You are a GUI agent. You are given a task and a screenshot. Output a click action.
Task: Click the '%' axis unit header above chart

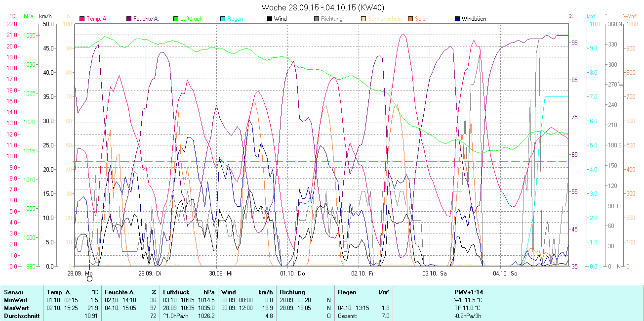click(570, 16)
